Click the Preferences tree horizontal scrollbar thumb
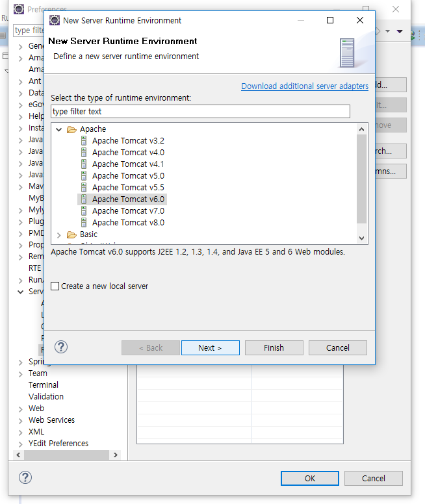 [66, 455]
